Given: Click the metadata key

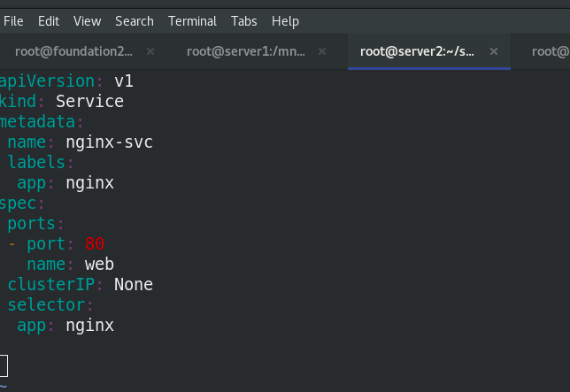Looking at the screenshot, I should click(37, 121).
